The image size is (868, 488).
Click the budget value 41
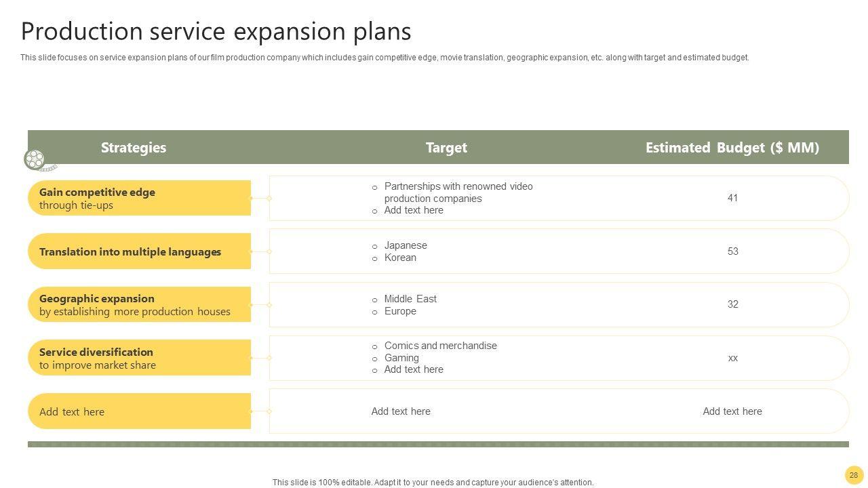pos(732,198)
